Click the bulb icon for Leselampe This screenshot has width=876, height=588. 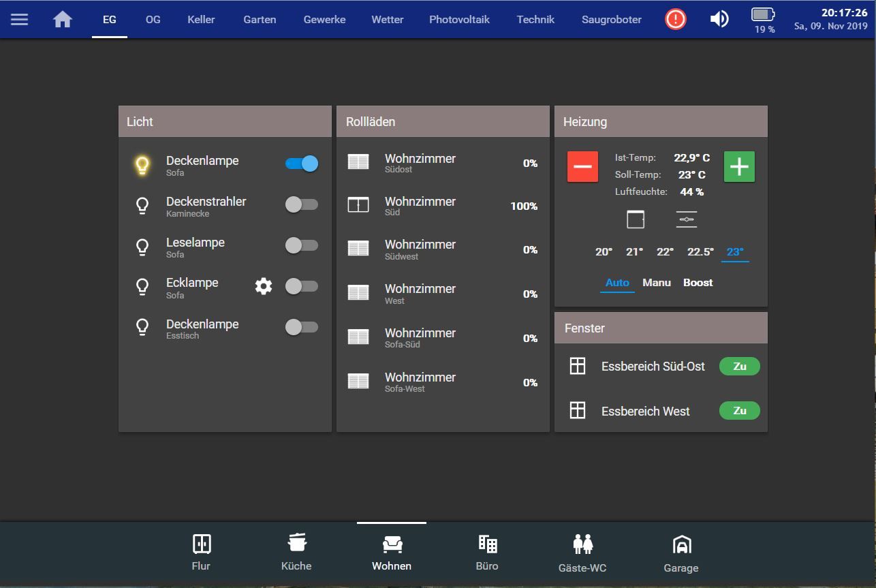coord(142,247)
